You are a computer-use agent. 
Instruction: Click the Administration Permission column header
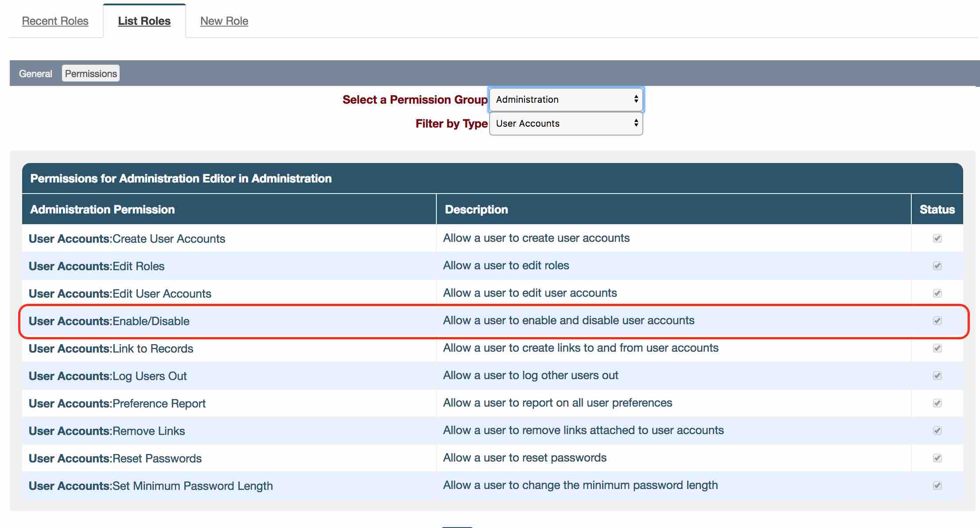(102, 210)
